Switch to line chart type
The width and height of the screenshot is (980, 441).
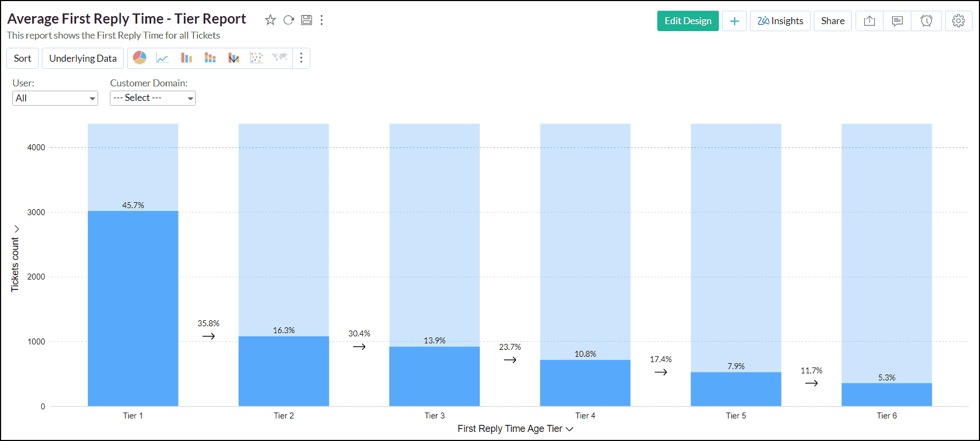click(x=162, y=58)
